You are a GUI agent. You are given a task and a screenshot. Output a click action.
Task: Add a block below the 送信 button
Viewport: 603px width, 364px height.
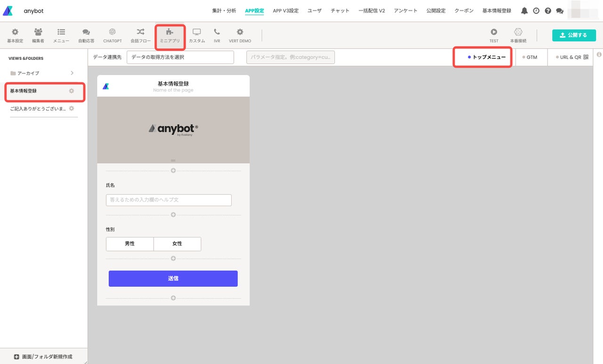[x=173, y=298]
